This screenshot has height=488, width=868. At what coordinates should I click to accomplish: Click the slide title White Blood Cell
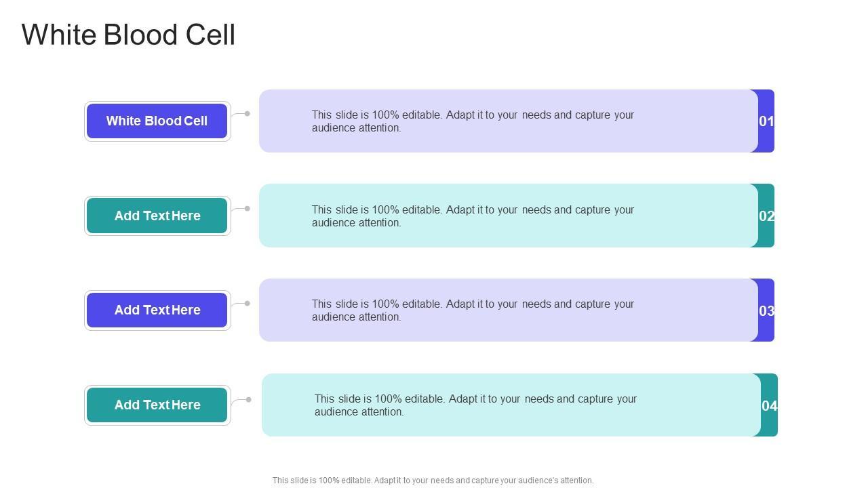pyautogui.click(x=128, y=35)
